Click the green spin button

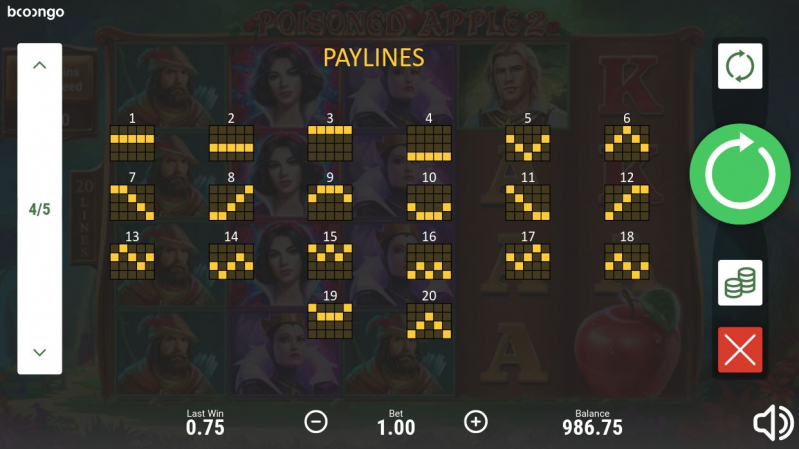(x=740, y=174)
